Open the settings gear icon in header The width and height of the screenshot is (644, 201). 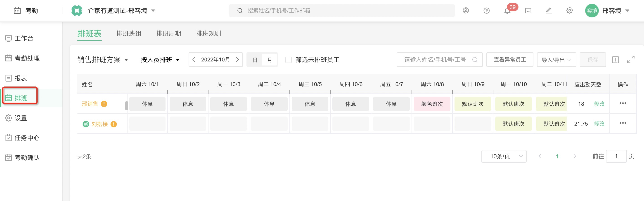570,10
